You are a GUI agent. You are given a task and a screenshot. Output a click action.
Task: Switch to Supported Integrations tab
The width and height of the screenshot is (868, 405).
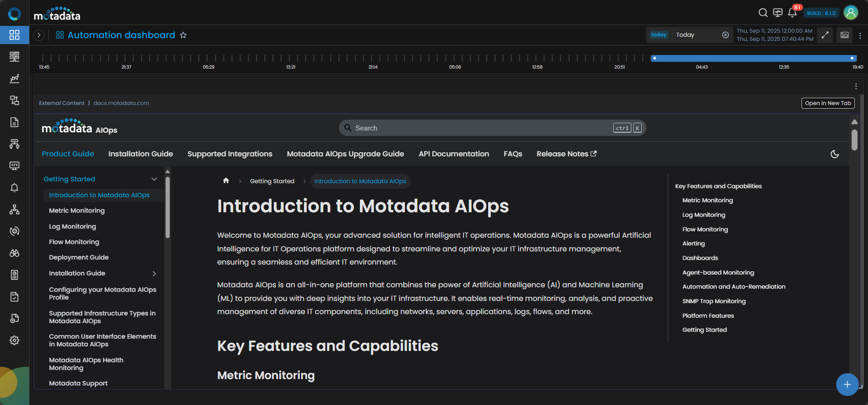230,154
